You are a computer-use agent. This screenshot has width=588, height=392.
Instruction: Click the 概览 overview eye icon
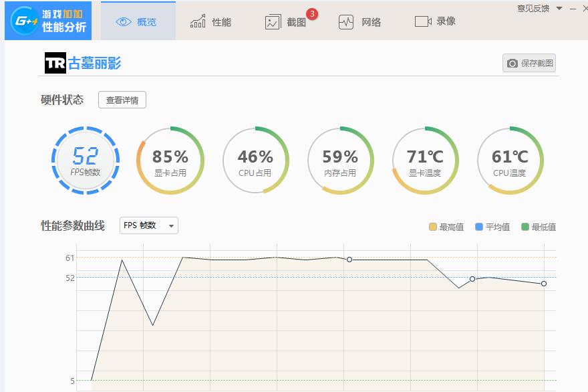pyautogui.click(x=122, y=21)
